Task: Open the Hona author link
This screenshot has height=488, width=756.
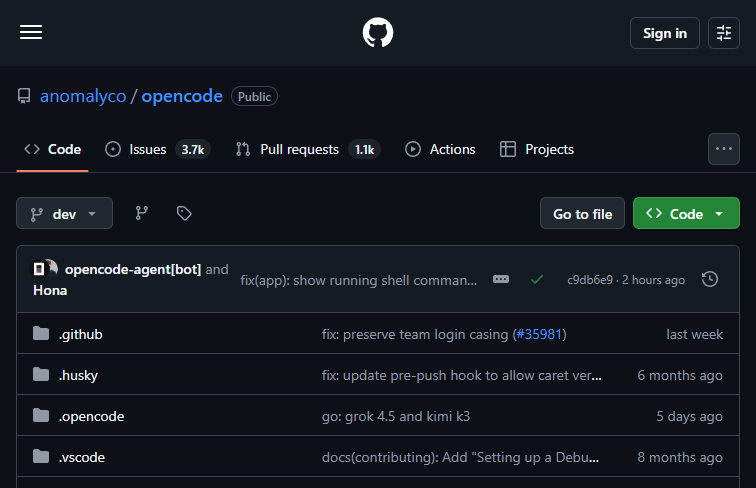Action: coord(50,290)
